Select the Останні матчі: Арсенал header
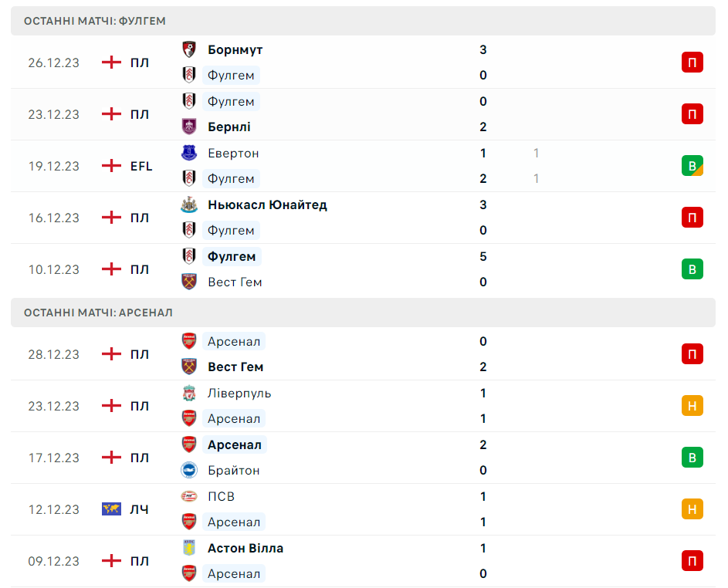 point(98,313)
